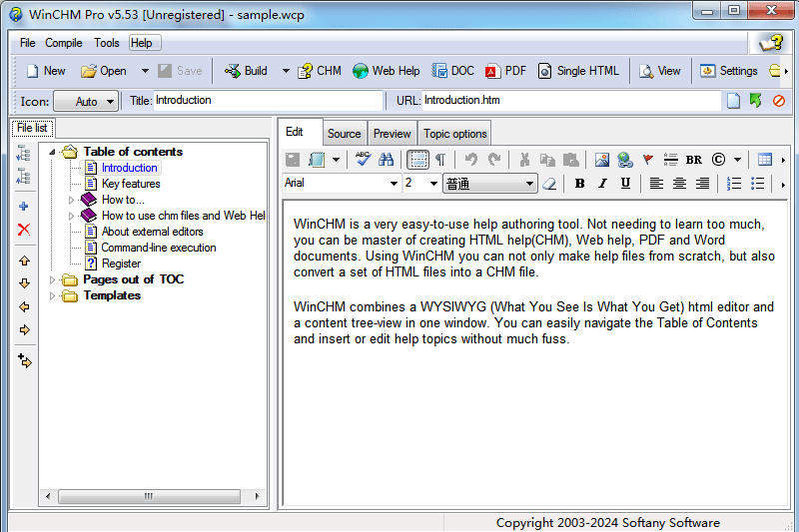Align text to the left
Screen dimensions: 799x532
656,184
